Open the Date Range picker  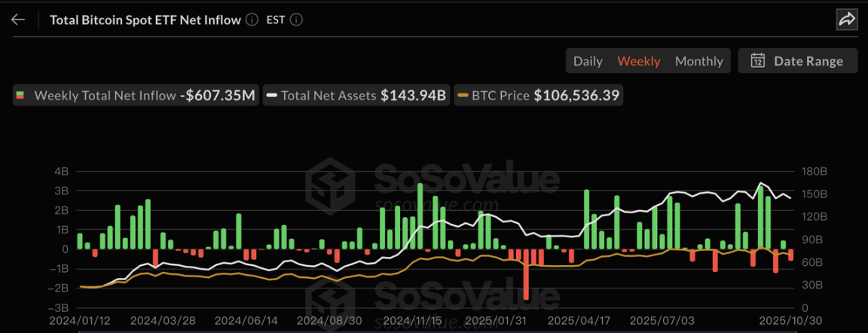798,61
